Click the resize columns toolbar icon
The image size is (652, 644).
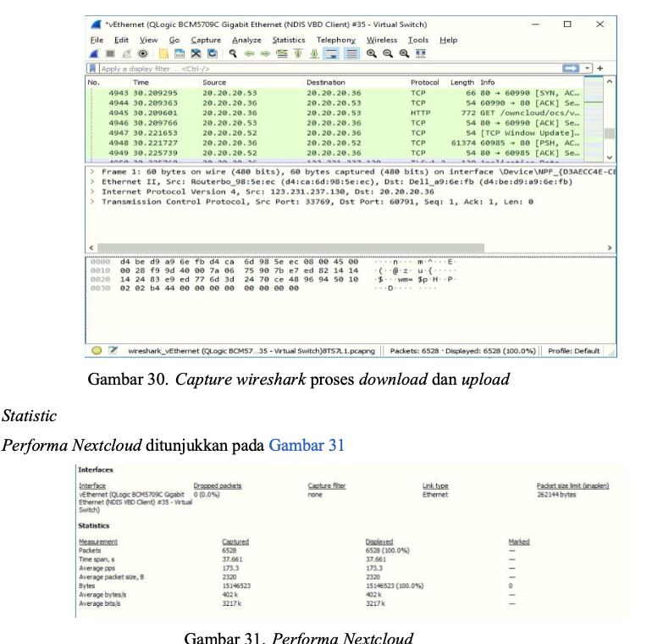(x=421, y=53)
